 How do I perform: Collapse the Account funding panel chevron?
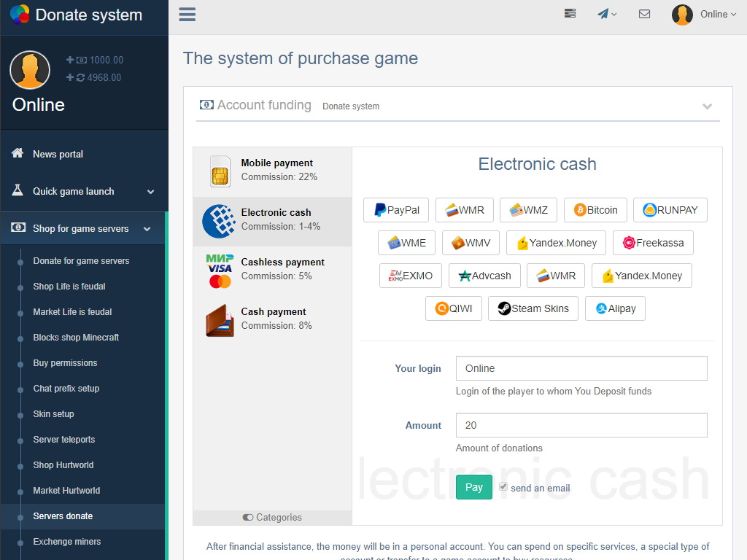pyautogui.click(x=707, y=106)
